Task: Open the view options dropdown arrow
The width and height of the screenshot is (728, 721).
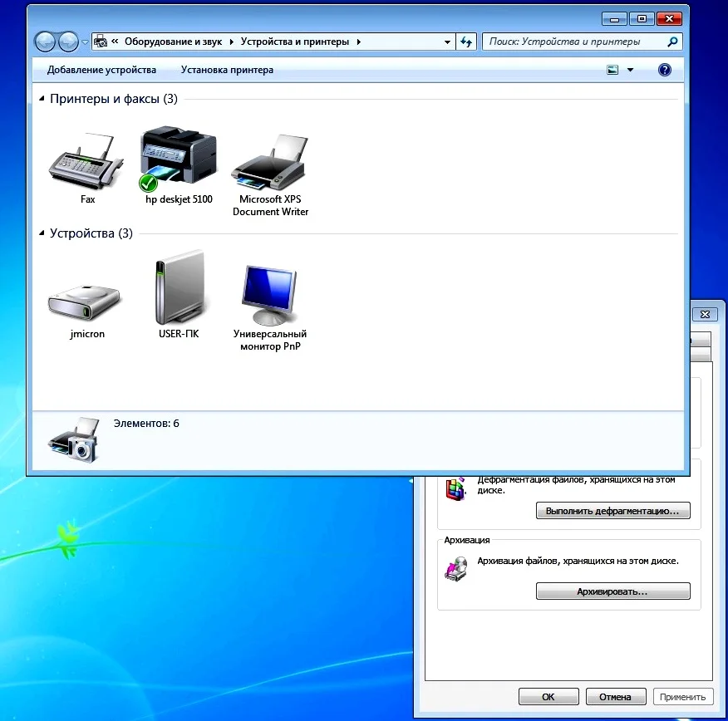Action: [630, 70]
